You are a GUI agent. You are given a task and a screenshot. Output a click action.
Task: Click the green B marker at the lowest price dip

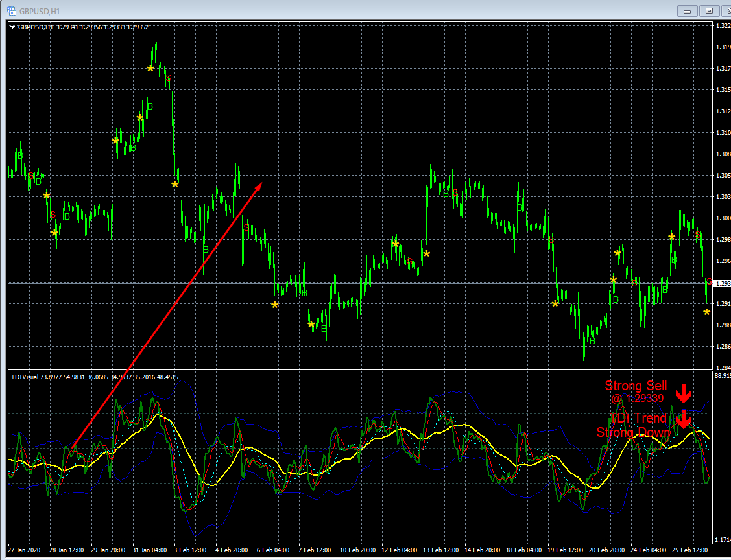593,342
